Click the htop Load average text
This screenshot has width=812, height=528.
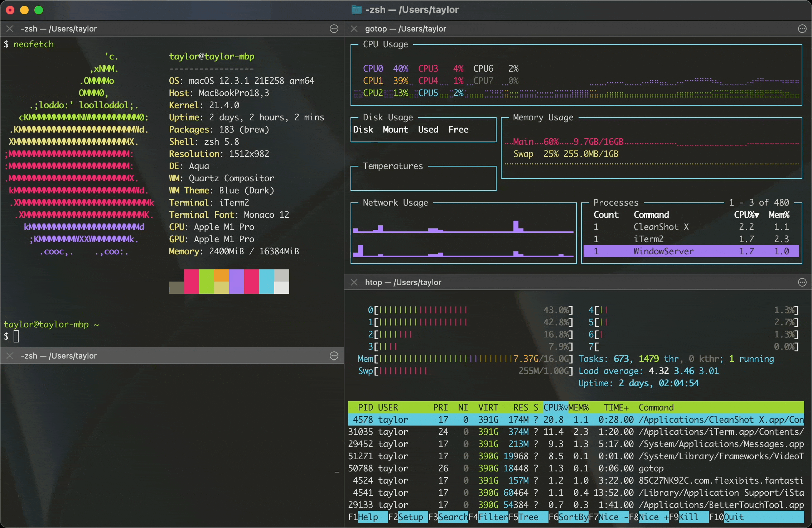coord(649,371)
